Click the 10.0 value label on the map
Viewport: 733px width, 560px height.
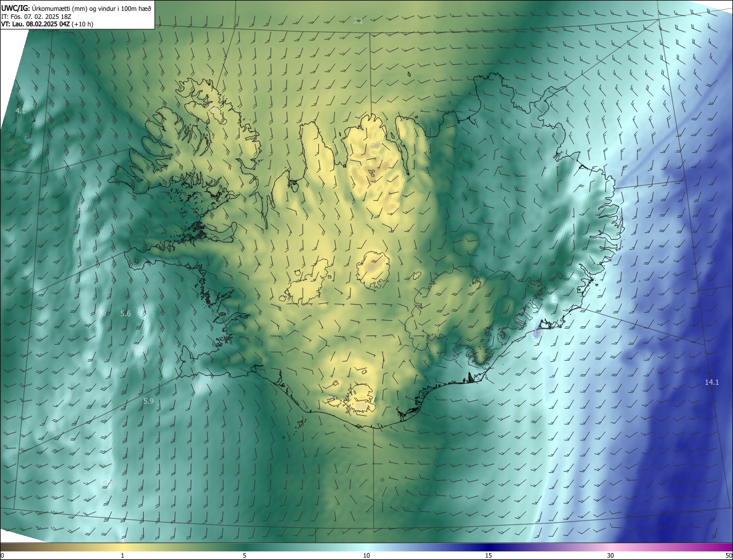pyautogui.click(x=140, y=350)
